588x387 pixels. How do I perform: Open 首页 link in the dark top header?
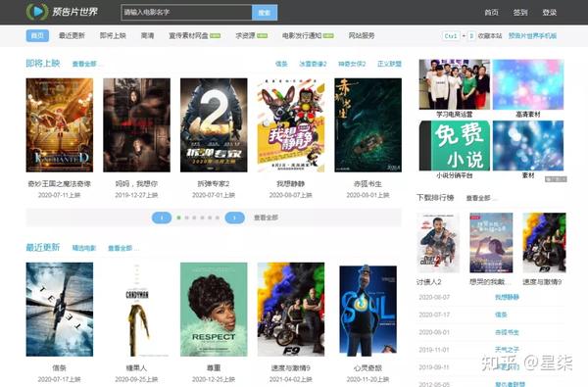coord(491,13)
